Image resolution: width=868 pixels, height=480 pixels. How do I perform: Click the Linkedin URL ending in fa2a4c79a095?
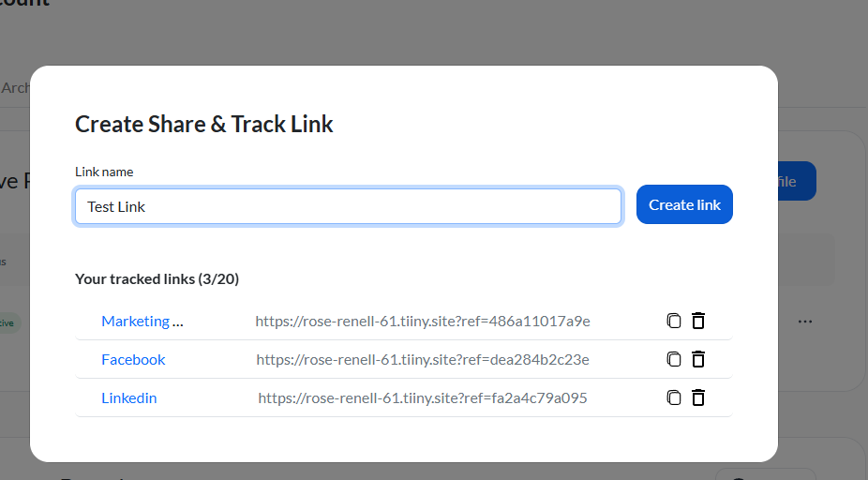point(423,397)
